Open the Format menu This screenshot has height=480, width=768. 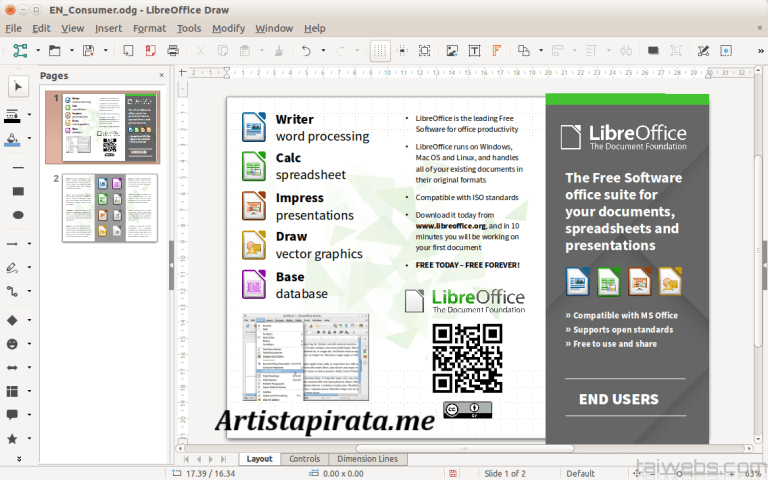click(x=149, y=28)
